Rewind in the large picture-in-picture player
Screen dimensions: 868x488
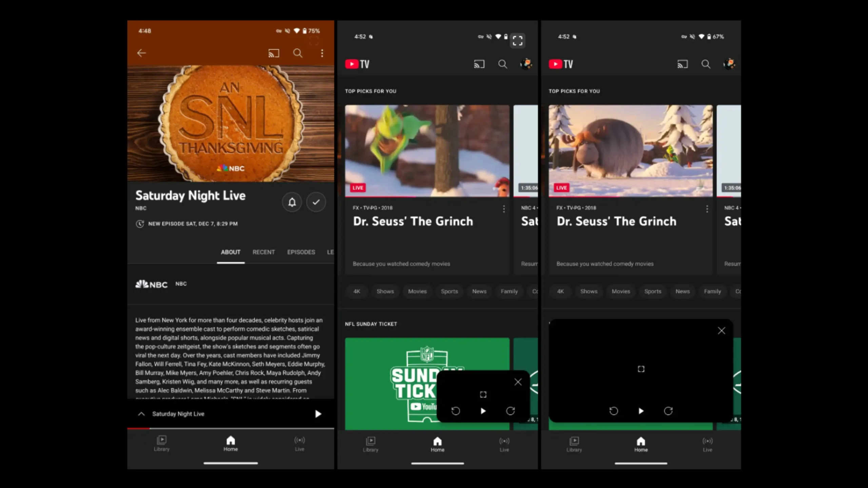point(614,411)
